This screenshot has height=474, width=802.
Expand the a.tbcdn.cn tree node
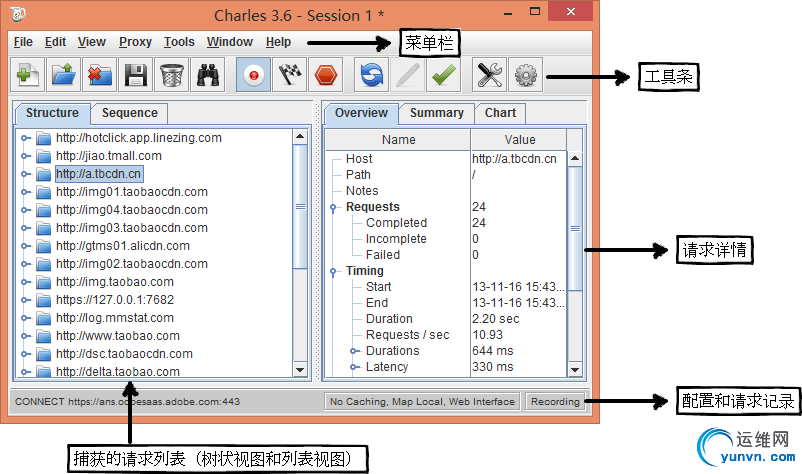pos(25,174)
